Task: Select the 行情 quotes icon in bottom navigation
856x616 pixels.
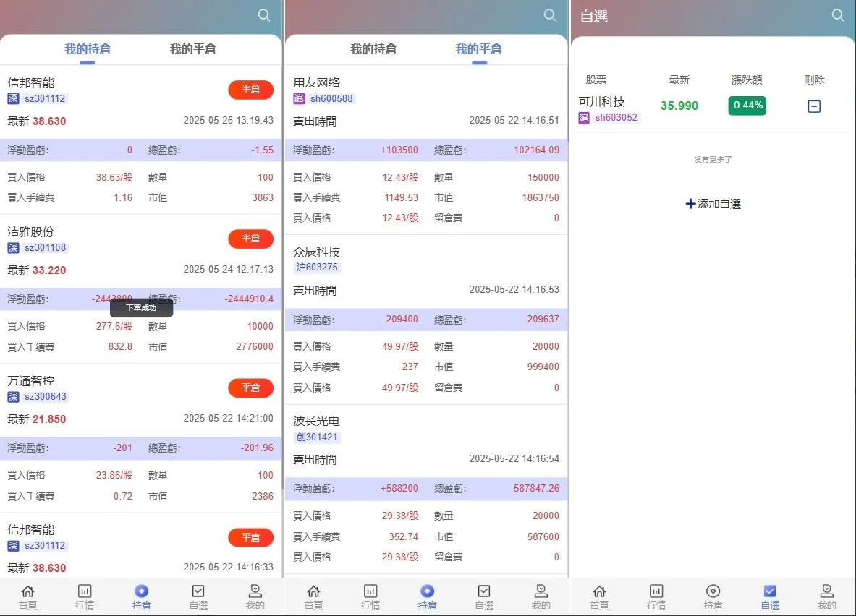Action: click(85, 596)
